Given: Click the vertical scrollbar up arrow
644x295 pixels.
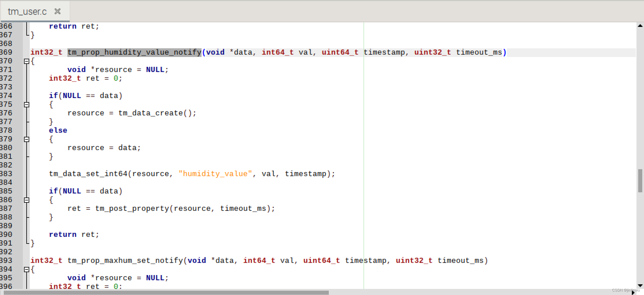Looking at the screenshot, I should 640,26.
